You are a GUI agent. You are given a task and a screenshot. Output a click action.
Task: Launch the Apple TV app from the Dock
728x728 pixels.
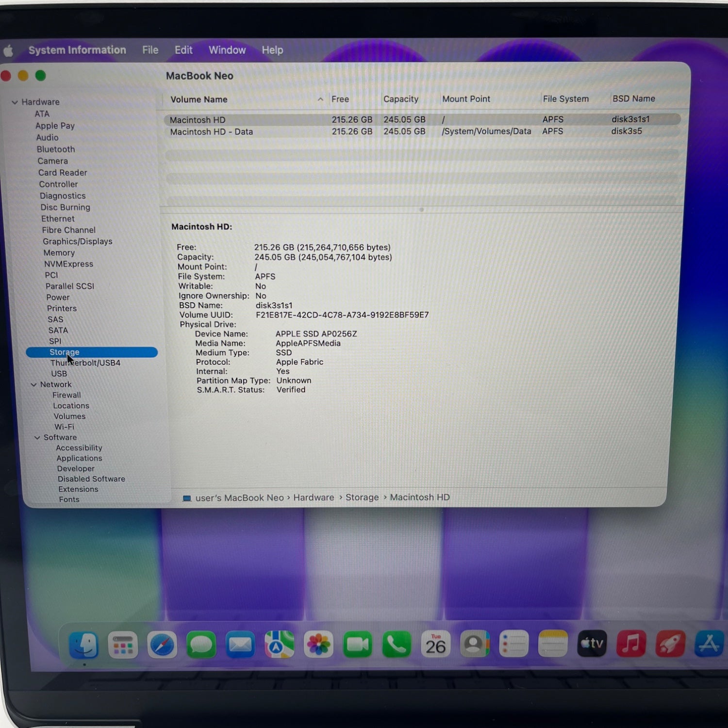592,644
